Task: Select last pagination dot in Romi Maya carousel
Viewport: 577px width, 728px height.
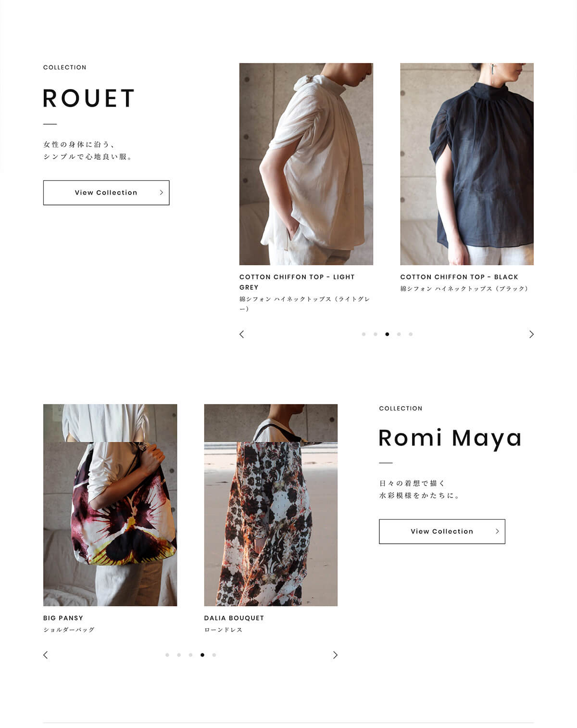Action: pos(214,655)
